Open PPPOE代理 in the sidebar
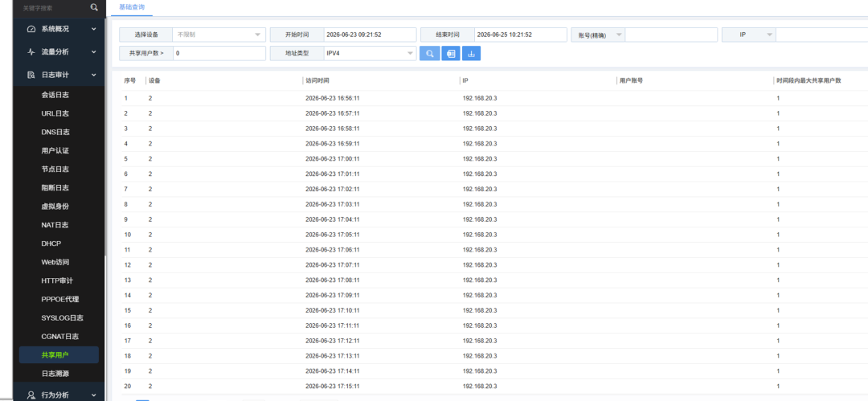Image resolution: width=868 pixels, height=401 pixels. (x=59, y=299)
